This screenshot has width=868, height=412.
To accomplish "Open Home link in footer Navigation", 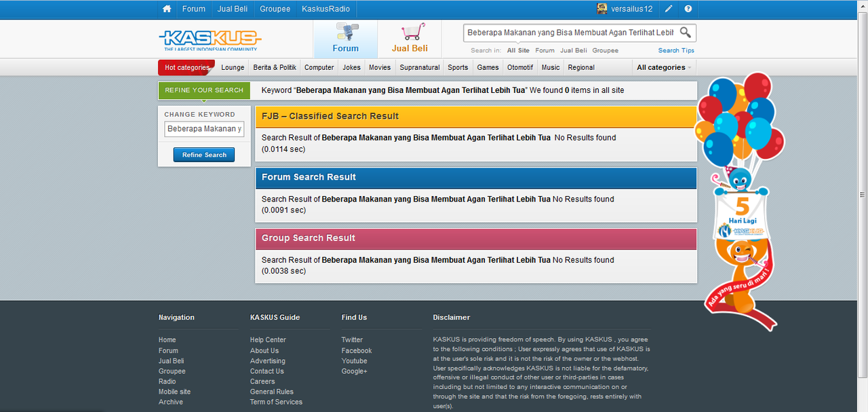I will tap(167, 340).
